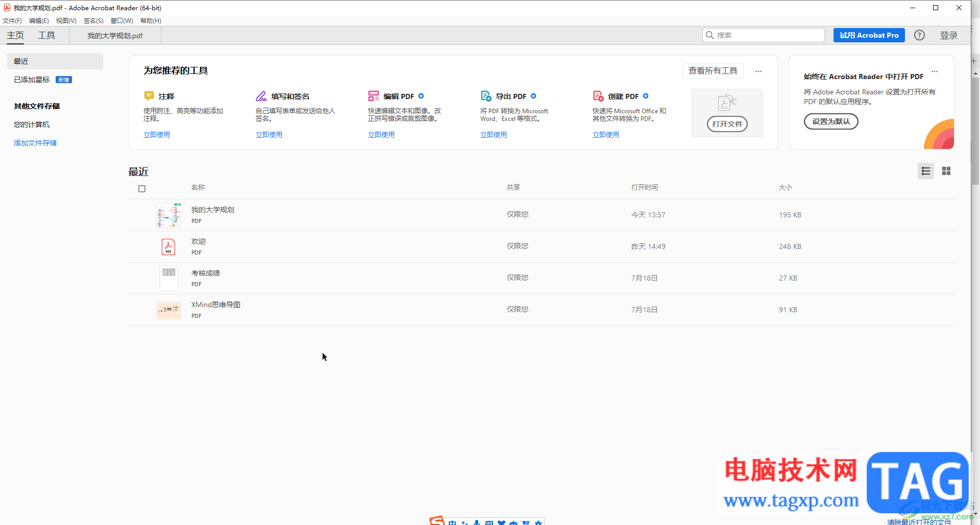The image size is (980, 525).
Task: Open the 视图(V) menu
Action: point(66,21)
